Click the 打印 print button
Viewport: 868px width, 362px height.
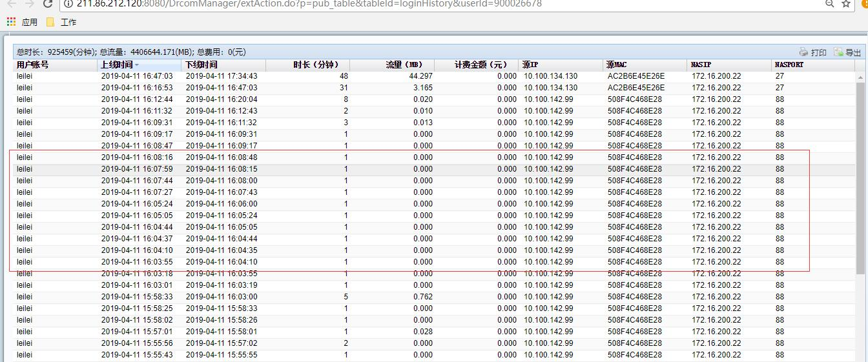click(x=812, y=52)
